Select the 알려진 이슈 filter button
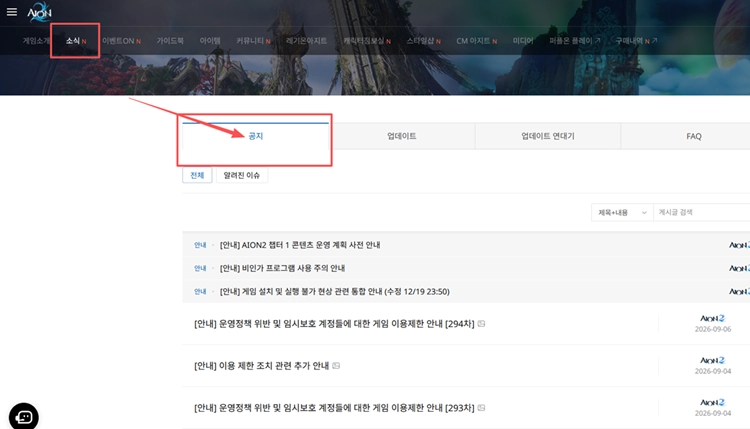This screenshot has width=750, height=429. 242,175
